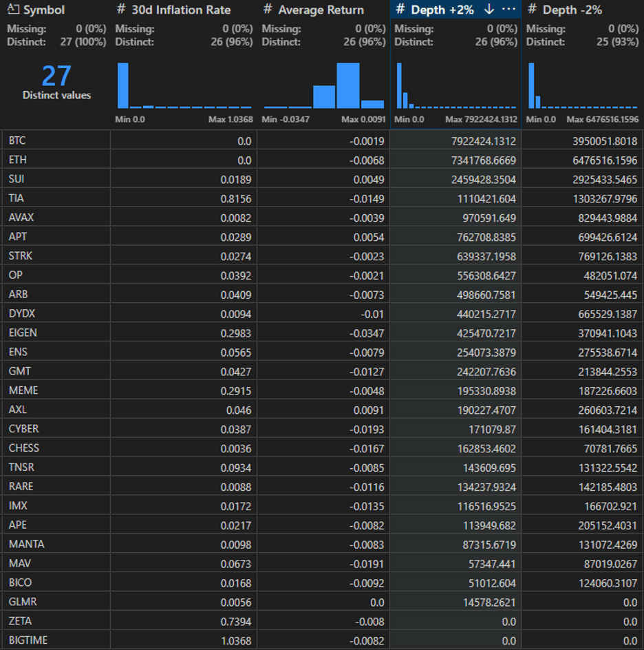Open the more options ellipsis on Depth +2%

[x=508, y=10]
